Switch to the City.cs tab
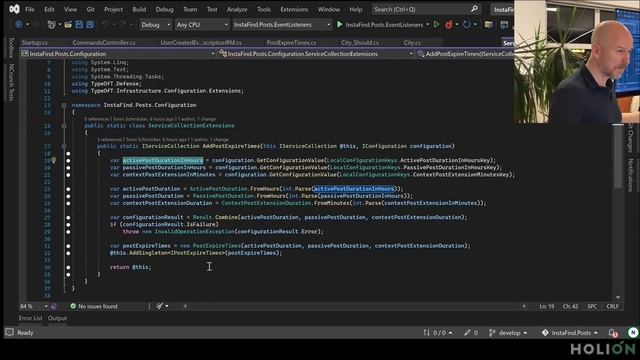This screenshot has height=360, width=640. [412, 42]
